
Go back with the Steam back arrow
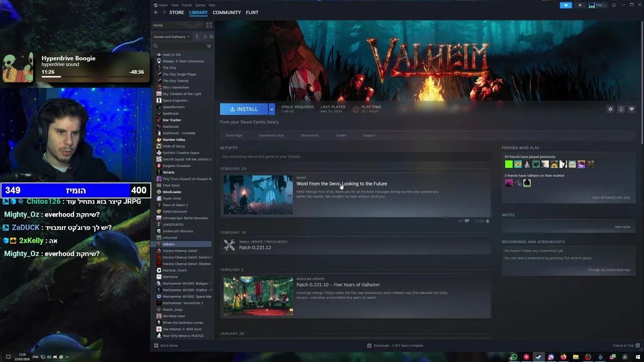coord(156,13)
